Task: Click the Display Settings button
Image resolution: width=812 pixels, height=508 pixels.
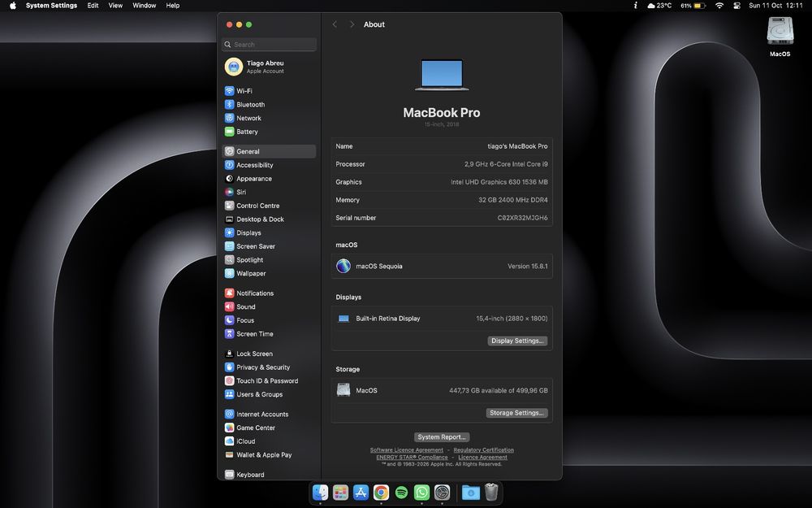Action: [517, 341]
